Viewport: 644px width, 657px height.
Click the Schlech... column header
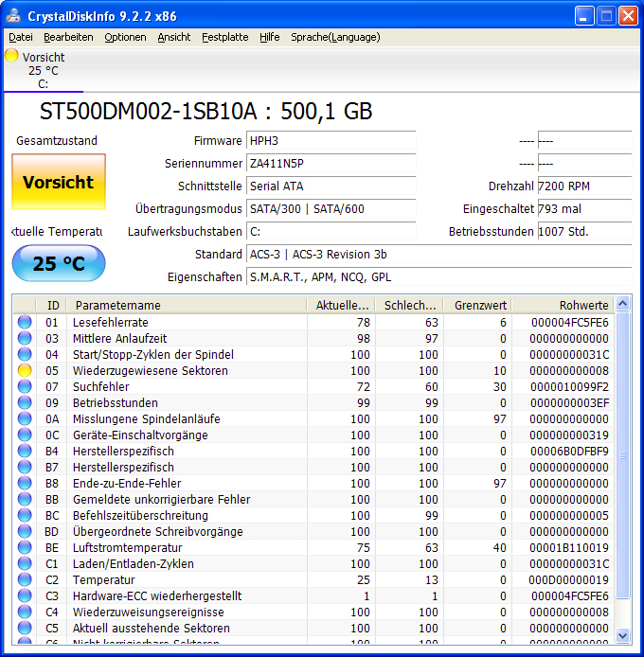pos(409,305)
